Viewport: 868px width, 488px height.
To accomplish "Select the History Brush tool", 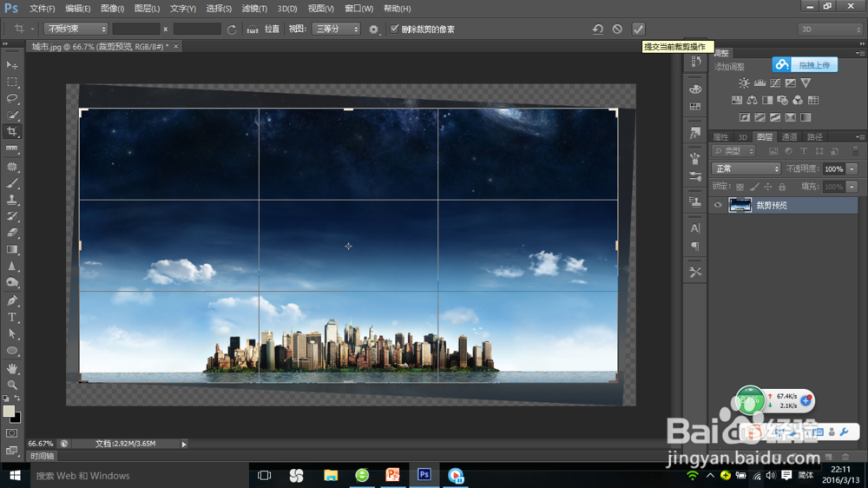I will [11, 216].
